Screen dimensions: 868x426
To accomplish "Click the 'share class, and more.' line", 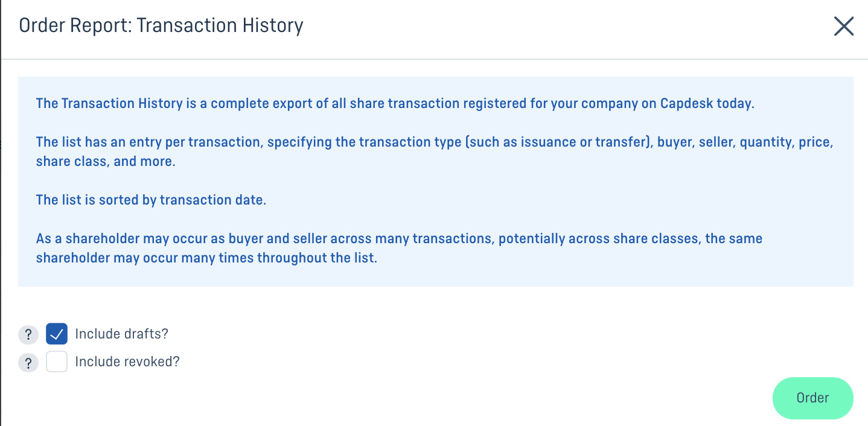I will (x=106, y=162).
